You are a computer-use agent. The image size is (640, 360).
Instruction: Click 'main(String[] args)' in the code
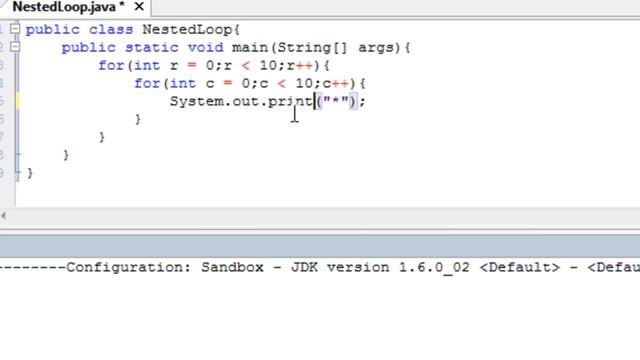[316, 48]
